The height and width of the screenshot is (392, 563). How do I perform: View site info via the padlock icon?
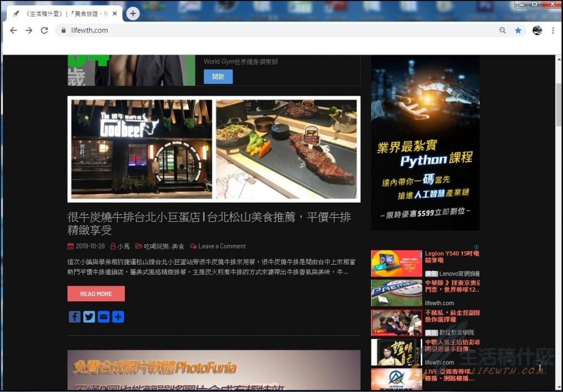(64, 30)
